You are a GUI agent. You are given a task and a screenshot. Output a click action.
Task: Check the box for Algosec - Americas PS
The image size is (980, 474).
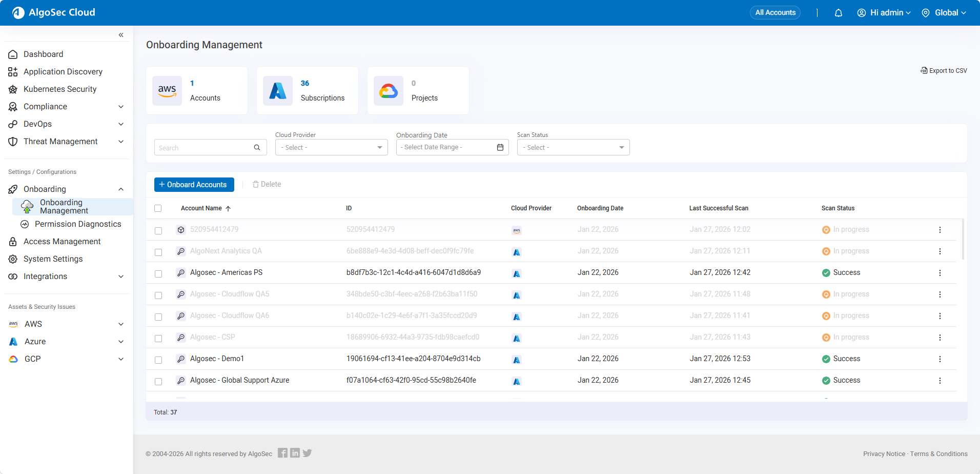point(158,273)
